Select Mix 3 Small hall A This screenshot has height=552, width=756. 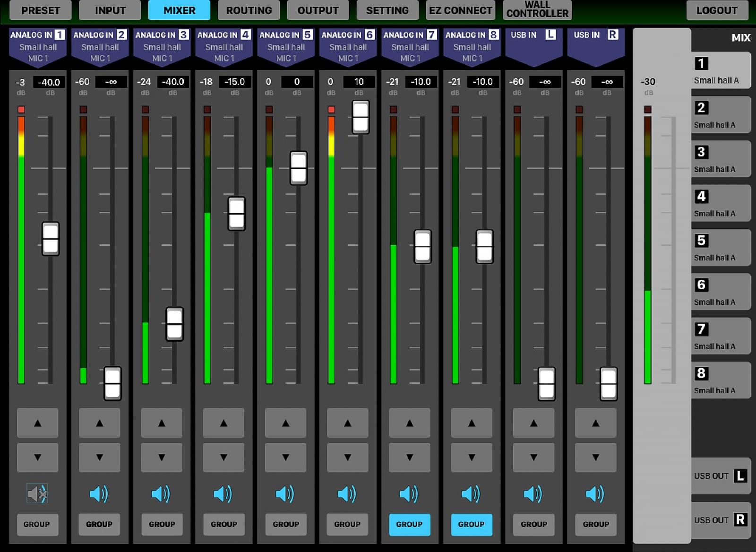tap(721, 159)
